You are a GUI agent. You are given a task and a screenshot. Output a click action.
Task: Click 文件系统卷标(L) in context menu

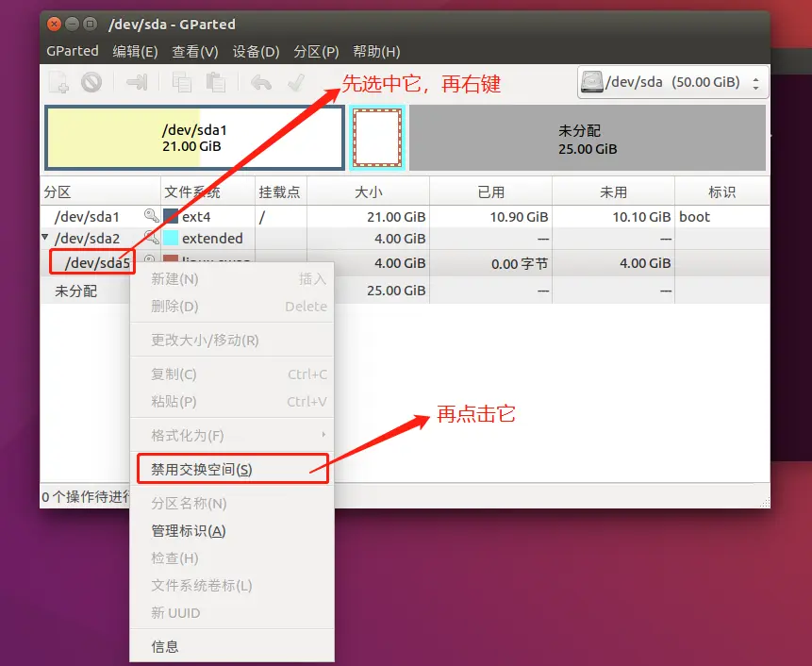tap(232, 586)
